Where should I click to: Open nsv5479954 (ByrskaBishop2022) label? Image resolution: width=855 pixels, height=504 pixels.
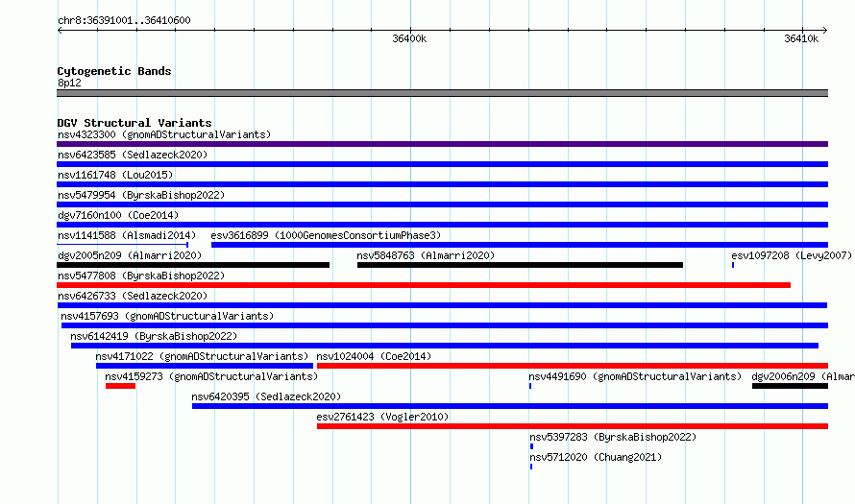[141, 195]
